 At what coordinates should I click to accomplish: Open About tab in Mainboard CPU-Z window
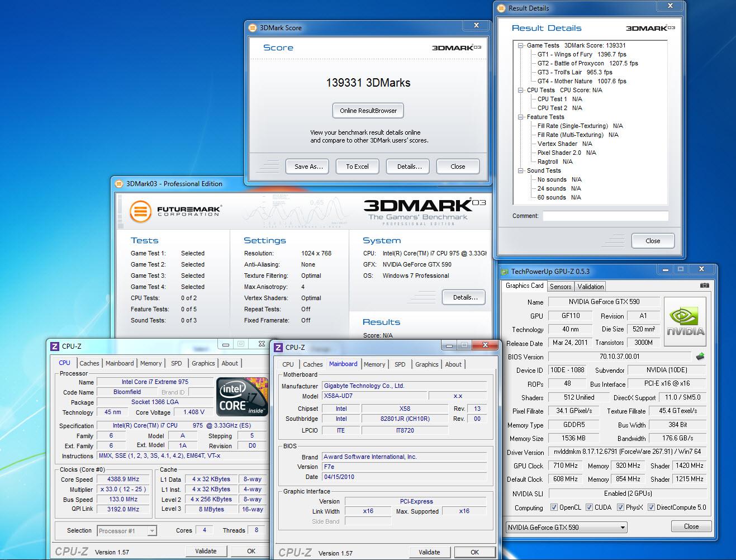coord(453,364)
